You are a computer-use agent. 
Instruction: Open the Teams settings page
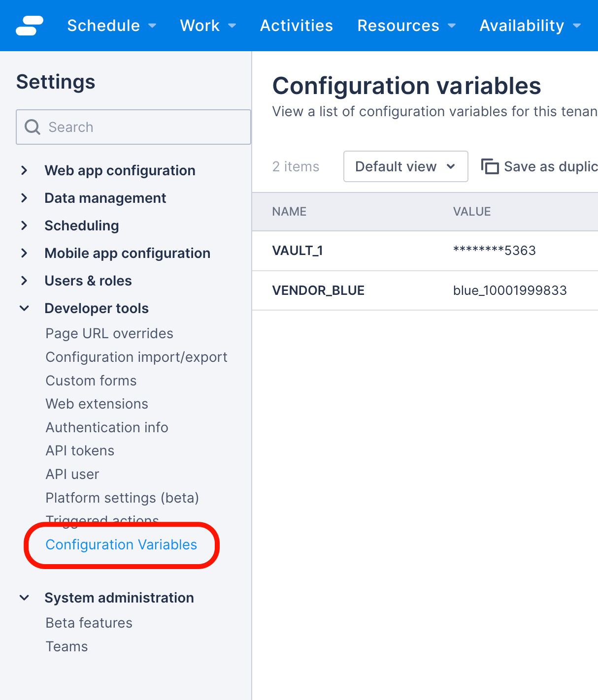click(66, 646)
